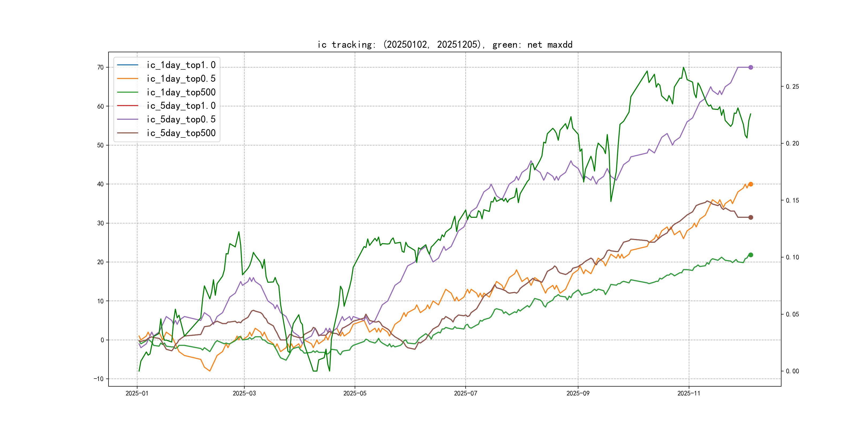Click the purple legend line swatch

(128, 119)
